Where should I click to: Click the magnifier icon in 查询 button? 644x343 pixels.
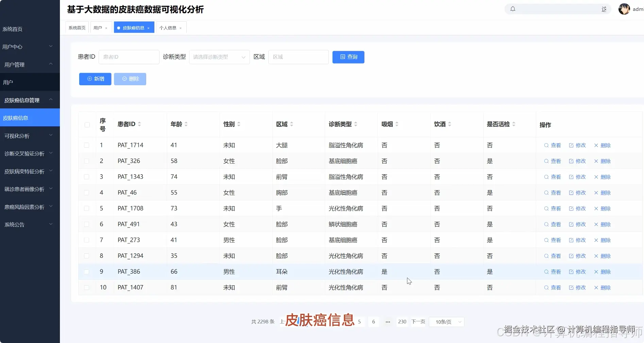click(342, 57)
